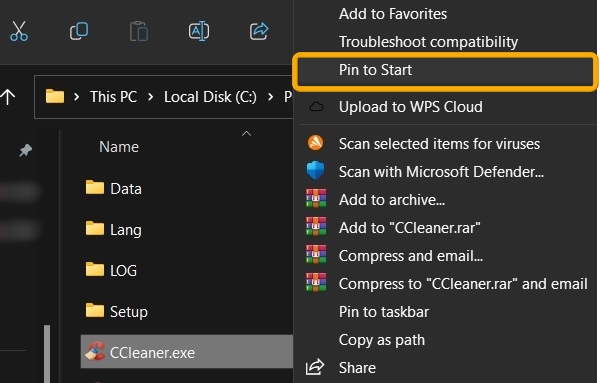Click Local Disk (C:) breadcrumb

pos(210,97)
